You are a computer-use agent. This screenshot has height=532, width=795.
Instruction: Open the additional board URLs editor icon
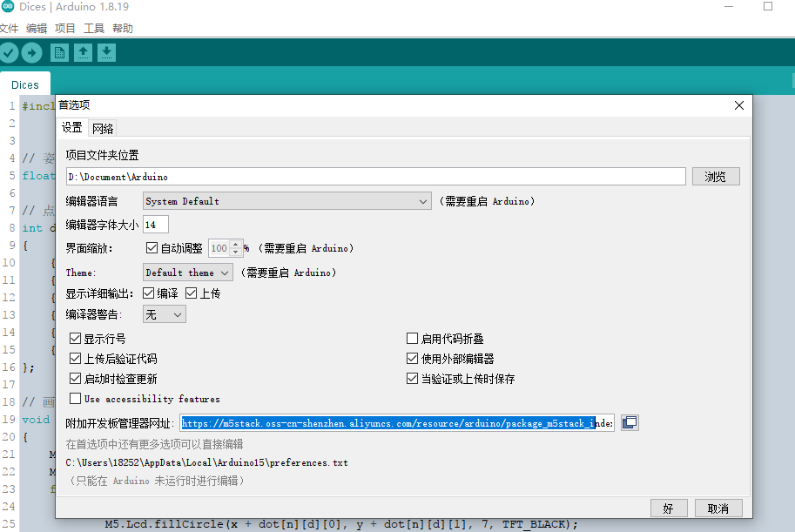pyautogui.click(x=630, y=422)
